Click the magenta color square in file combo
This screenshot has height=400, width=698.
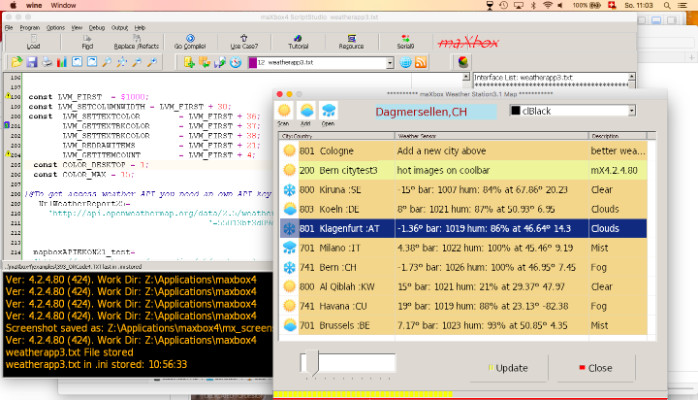[x=253, y=63]
